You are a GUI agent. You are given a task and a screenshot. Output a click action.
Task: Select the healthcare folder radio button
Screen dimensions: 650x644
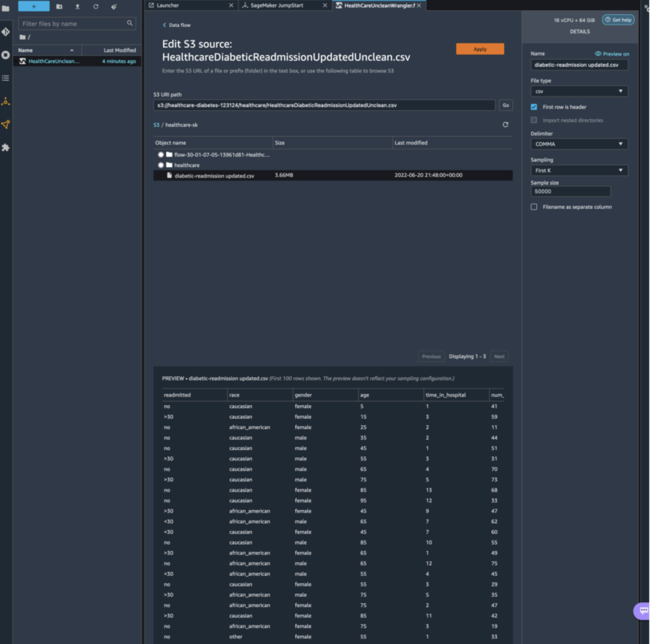tap(161, 165)
